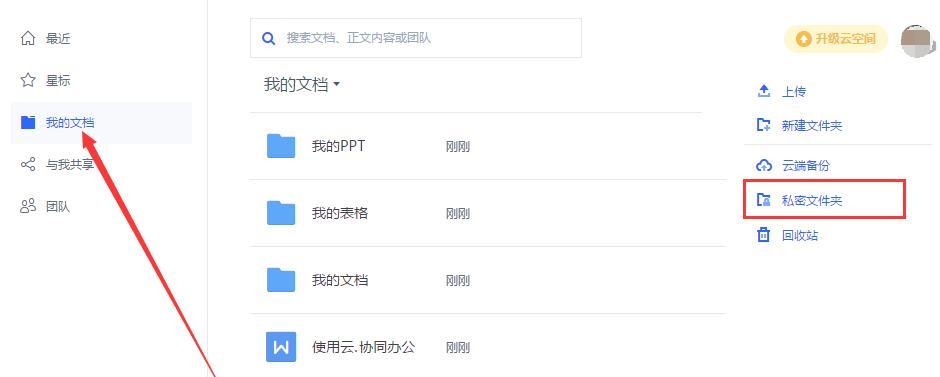Focus the 搜索文档 search field
940x377 pixels.
(415, 38)
